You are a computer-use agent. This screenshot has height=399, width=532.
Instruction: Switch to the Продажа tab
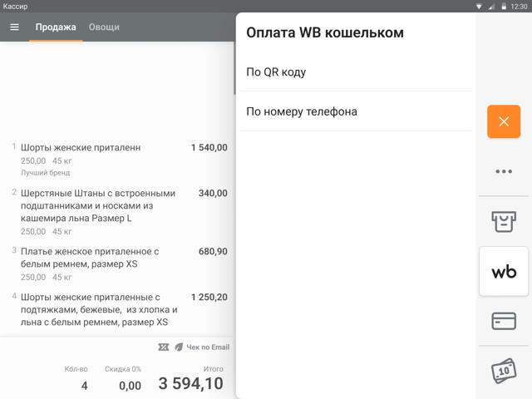click(x=56, y=27)
